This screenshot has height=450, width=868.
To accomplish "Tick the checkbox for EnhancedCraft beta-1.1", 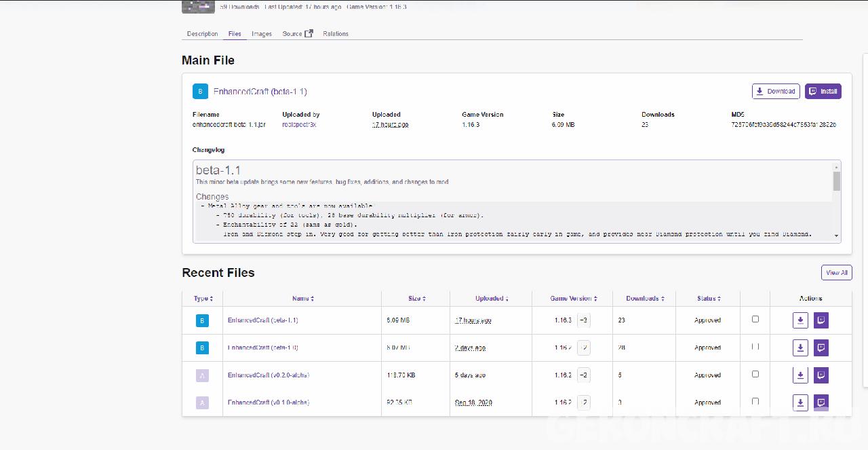I will (755, 319).
